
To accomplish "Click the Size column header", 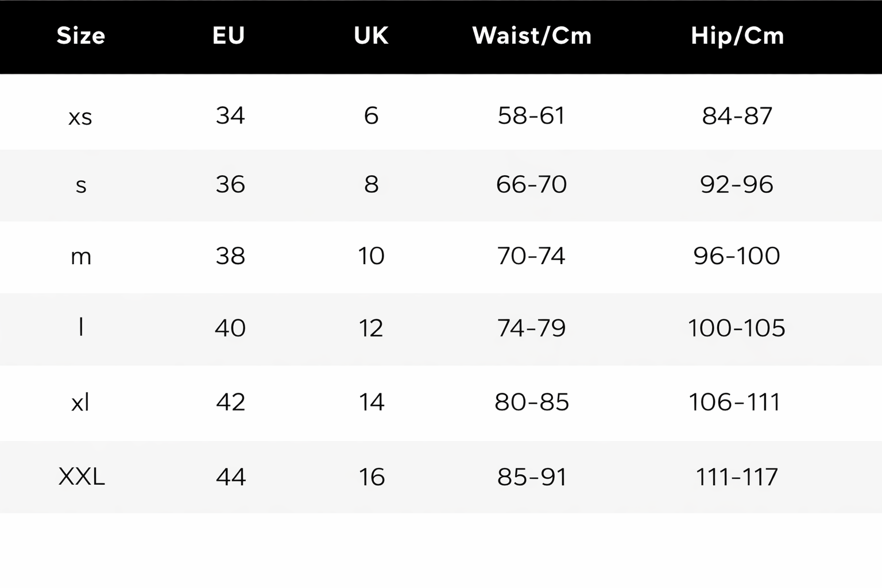I will (x=81, y=36).
